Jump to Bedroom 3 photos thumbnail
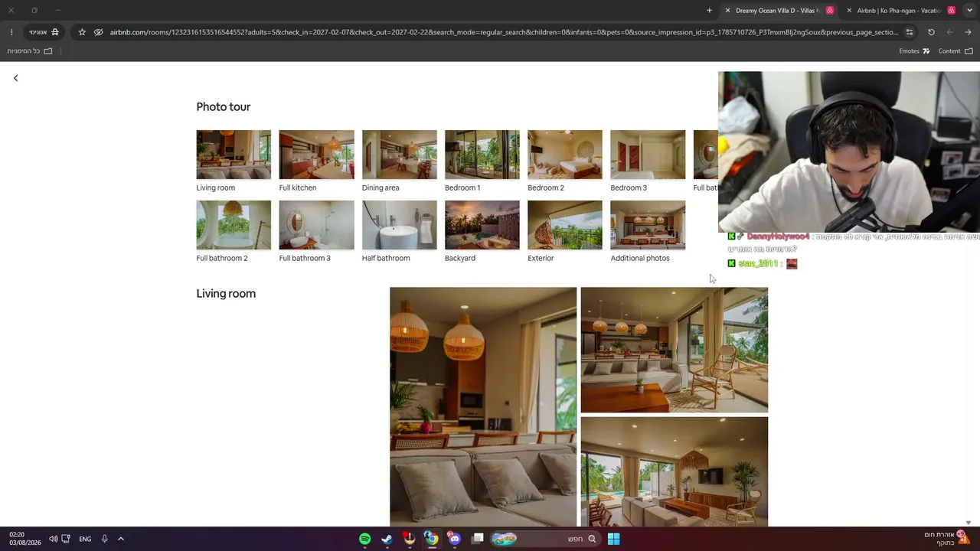The height and width of the screenshot is (551, 980). [648, 155]
